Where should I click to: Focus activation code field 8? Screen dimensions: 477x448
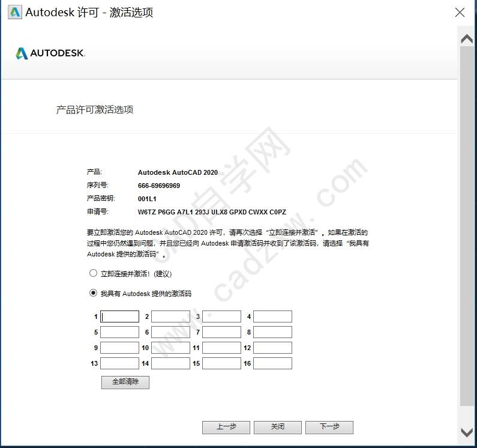pyautogui.click(x=272, y=332)
